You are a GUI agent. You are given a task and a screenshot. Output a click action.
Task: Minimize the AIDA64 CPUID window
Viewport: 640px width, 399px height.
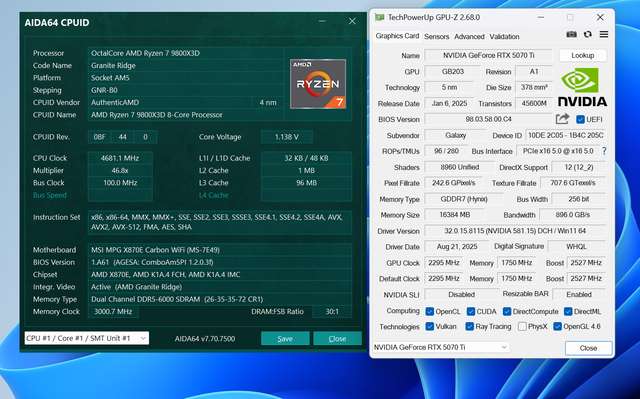pyautogui.click(x=322, y=21)
